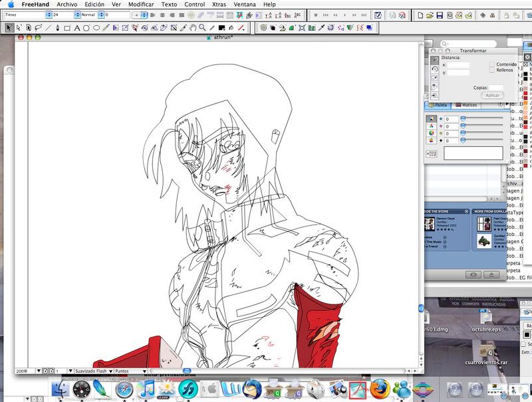Open the leading plus dropdown
The width and height of the screenshot is (532, 402).
coord(144,15)
